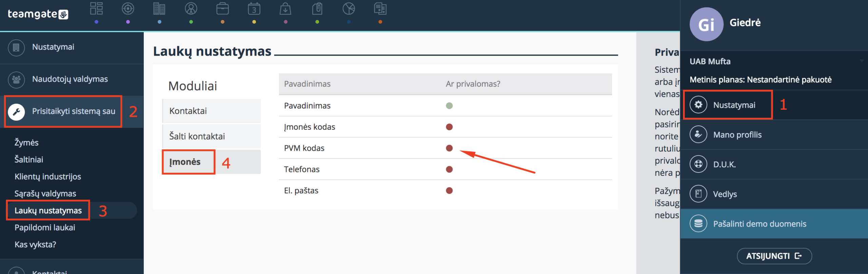The height and width of the screenshot is (274, 868).
Task: Toggle required dot for PVM kodas
Action: (x=449, y=148)
